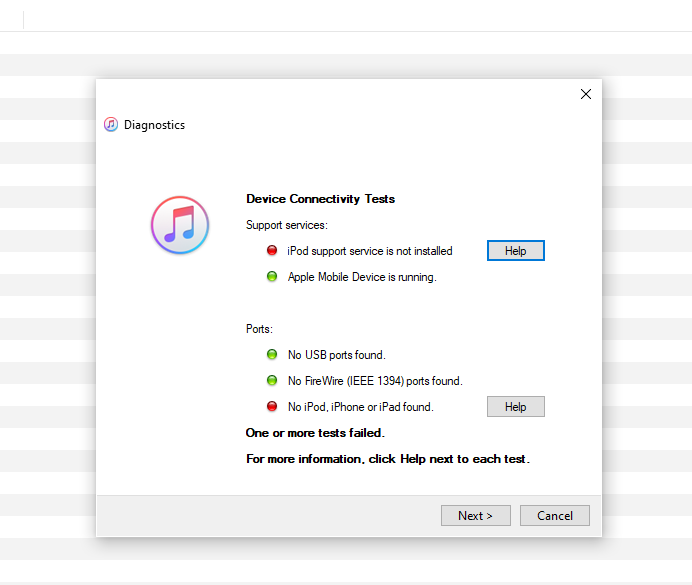Click the small iTunes icon beside Diagnostics title

pyautogui.click(x=111, y=124)
